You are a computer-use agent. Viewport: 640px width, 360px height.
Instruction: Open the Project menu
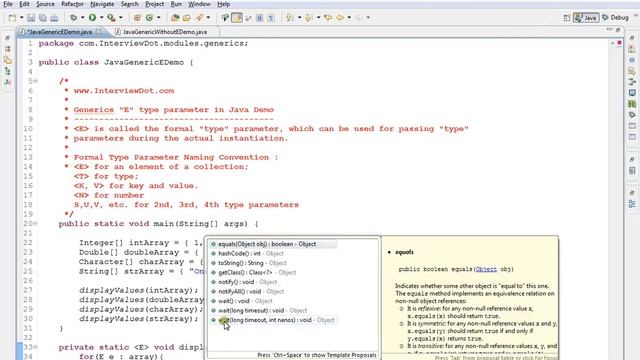(x=154, y=4)
